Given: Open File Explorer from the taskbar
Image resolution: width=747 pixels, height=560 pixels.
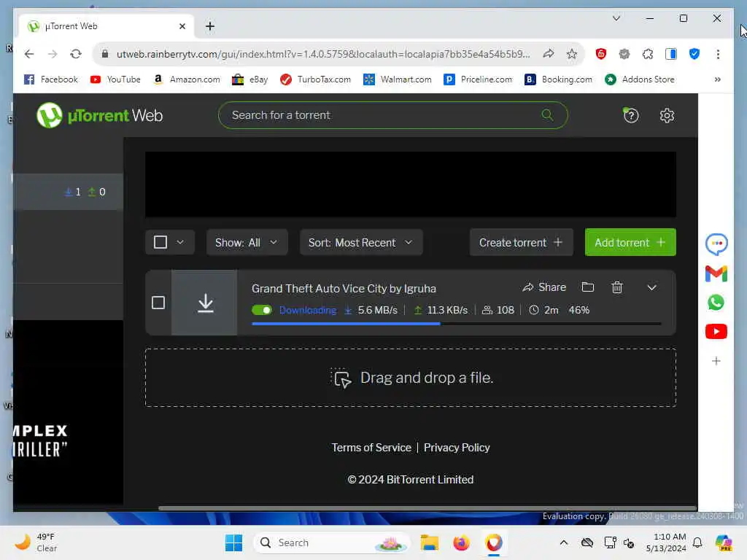Looking at the screenshot, I should 429,542.
